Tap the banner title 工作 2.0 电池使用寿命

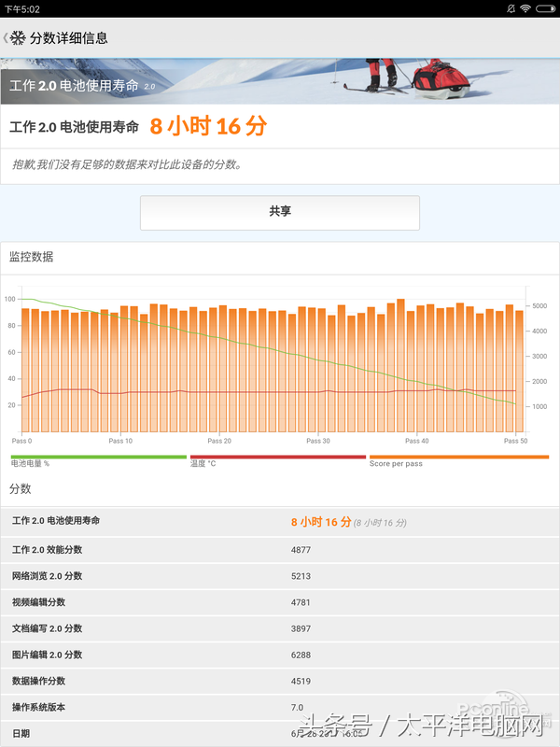[x=74, y=85]
